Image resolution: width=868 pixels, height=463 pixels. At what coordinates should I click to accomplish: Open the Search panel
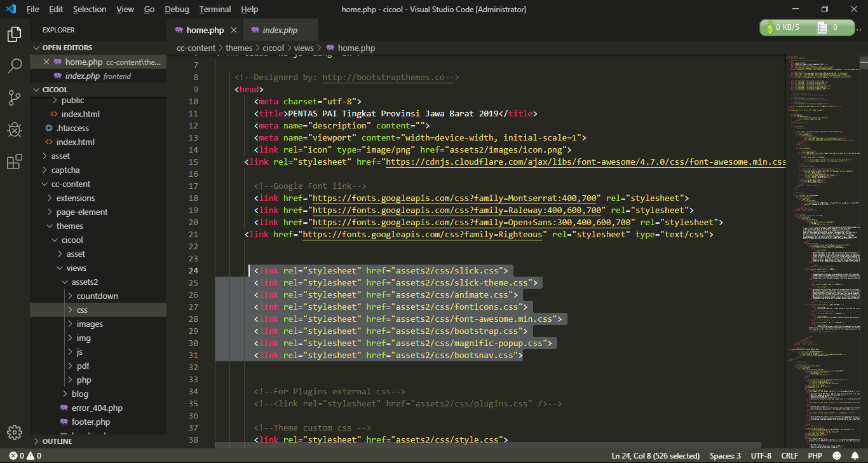point(14,66)
